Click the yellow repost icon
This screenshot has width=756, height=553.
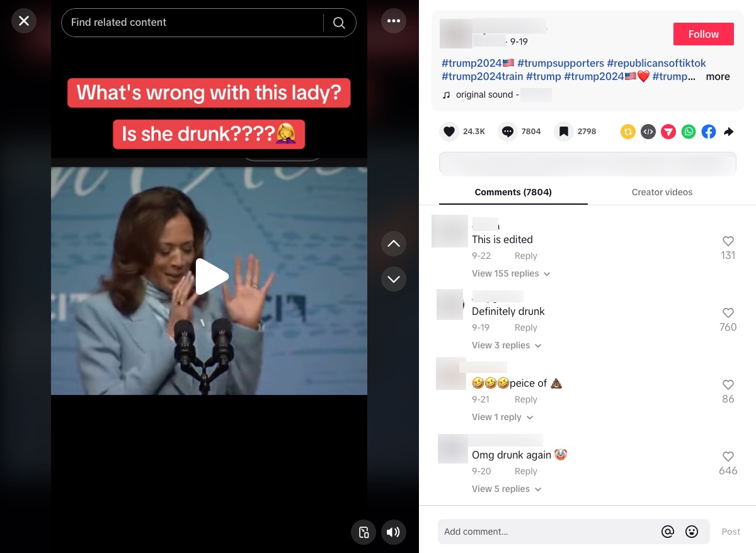(x=627, y=132)
